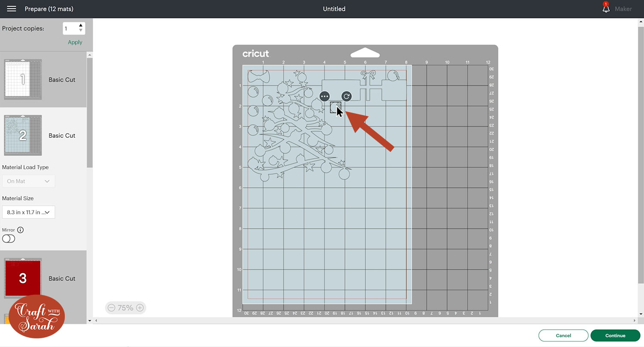Click the Mirror info icon
The height and width of the screenshot is (347, 644).
click(21, 230)
